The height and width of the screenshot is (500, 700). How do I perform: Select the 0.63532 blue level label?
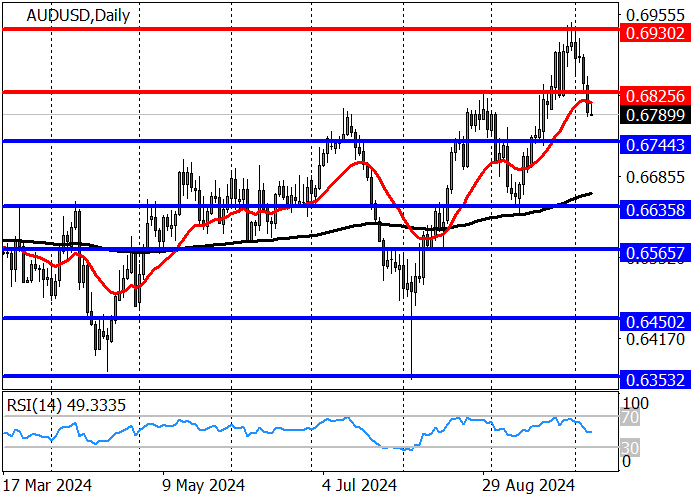(x=655, y=380)
